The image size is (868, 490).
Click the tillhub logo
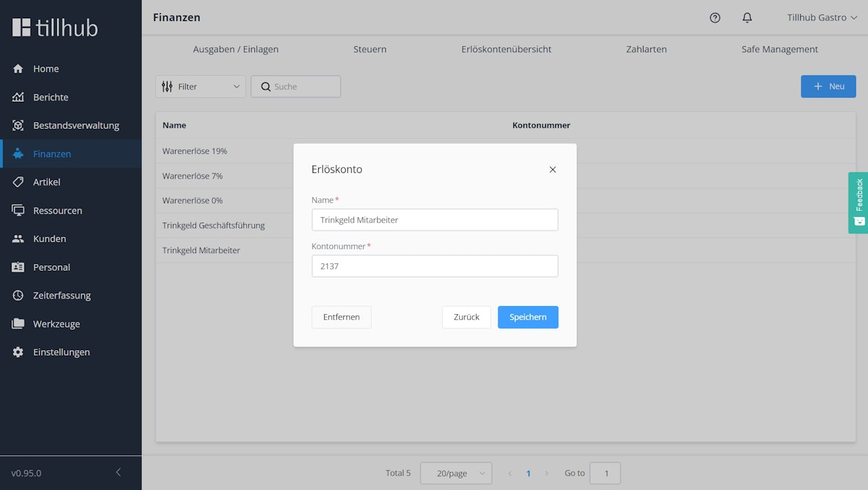pos(55,27)
